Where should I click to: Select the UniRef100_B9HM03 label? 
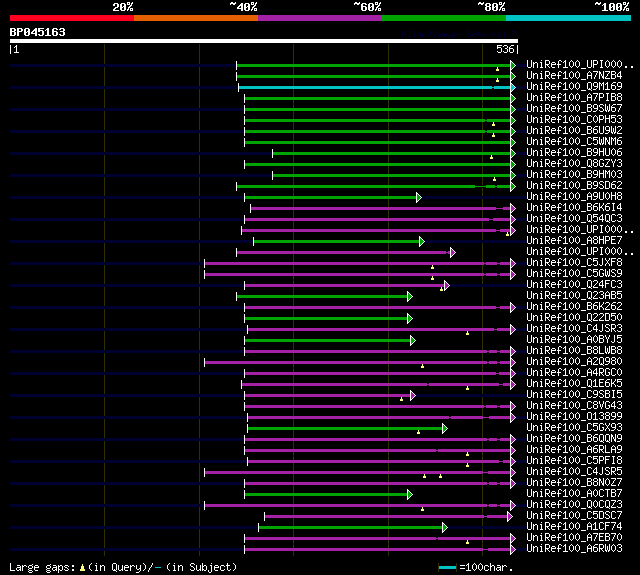tap(574, 175)
